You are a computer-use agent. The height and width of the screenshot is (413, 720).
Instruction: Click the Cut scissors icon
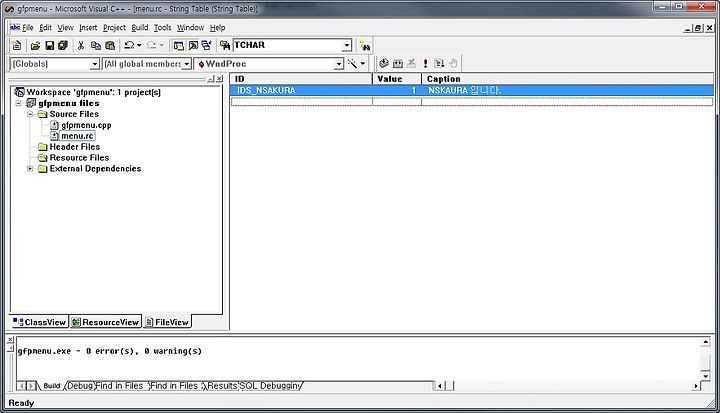[x=81, y=45]
